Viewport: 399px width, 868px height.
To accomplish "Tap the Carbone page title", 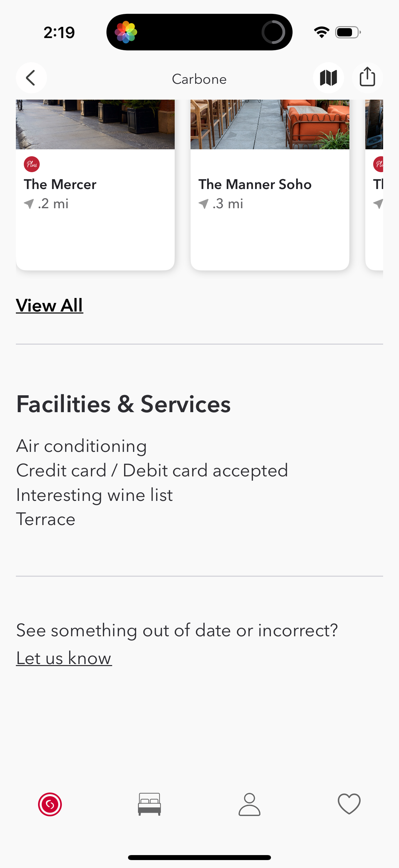I will (199, 79).
